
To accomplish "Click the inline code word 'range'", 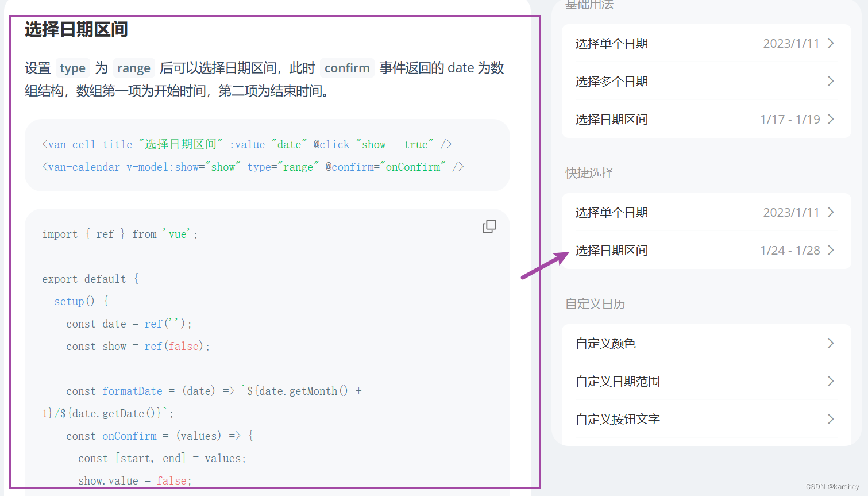I will 134,68.
